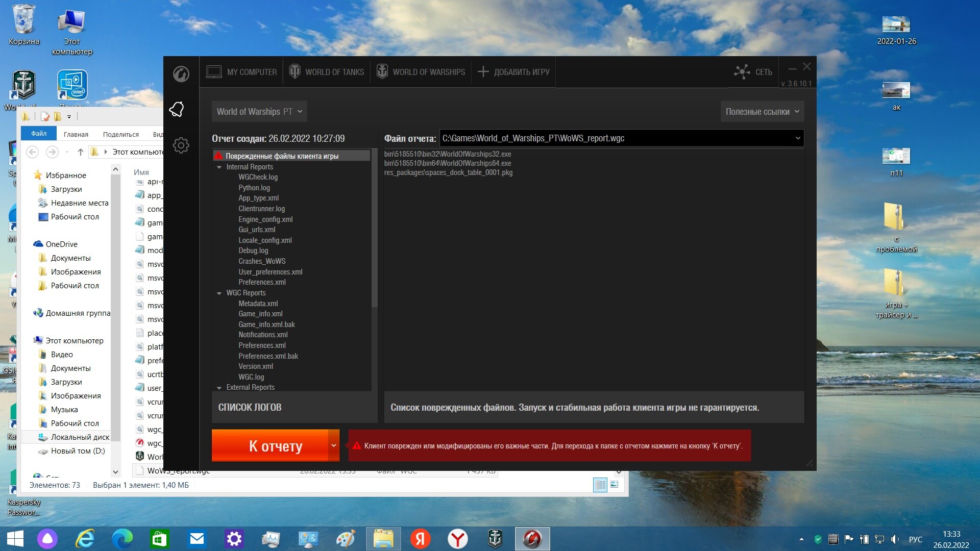980x551 pixels.
Task: Click spaces_dock_table_0001.pkg damaged file line
Action: click(448, 172)
